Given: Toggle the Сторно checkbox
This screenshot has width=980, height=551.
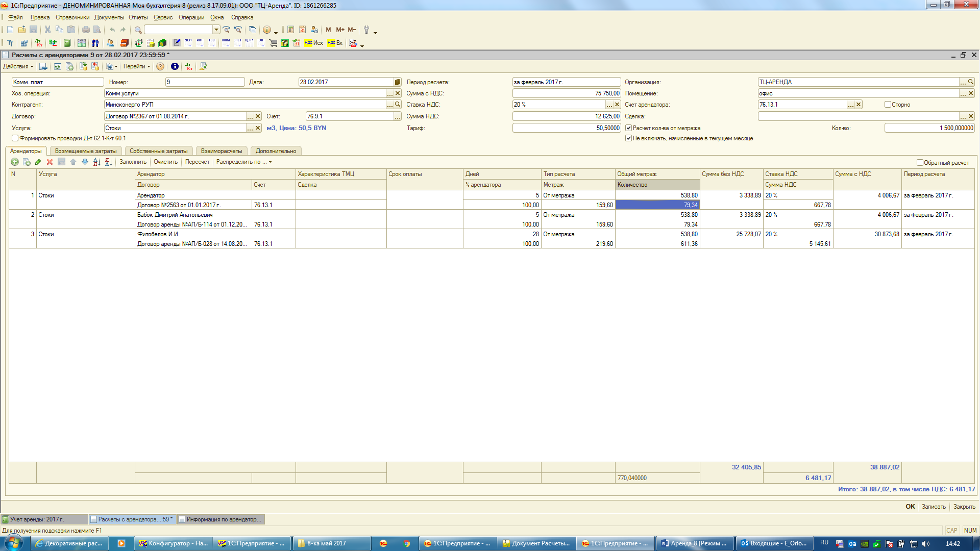Looking at the screenshot, I should 888,105.
